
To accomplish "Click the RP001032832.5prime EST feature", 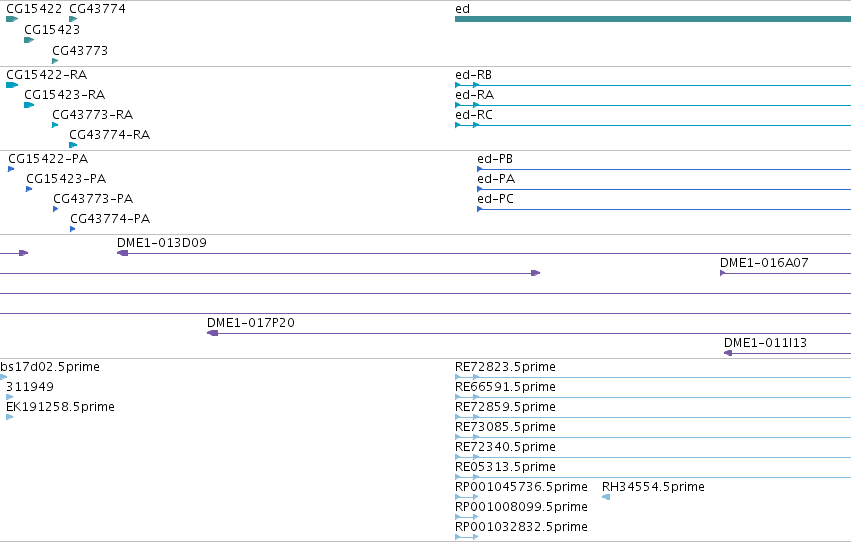I will [x=467, y=537].
